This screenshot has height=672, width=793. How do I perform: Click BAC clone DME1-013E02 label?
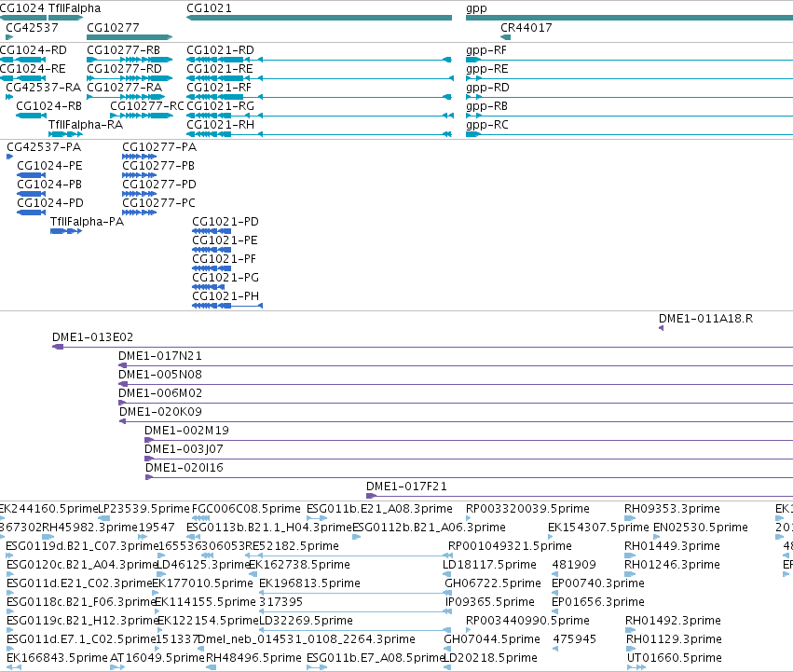pos(92,337)
